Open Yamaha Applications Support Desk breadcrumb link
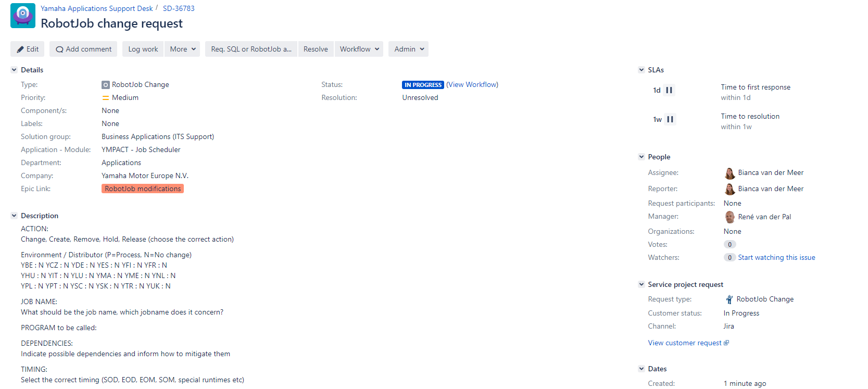This screenshot has height=389, width=868. click(x=97, y=8)
